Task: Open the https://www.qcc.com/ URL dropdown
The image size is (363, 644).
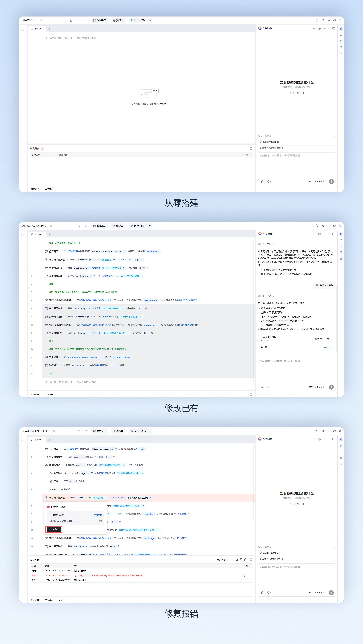Action: [116, 449]
